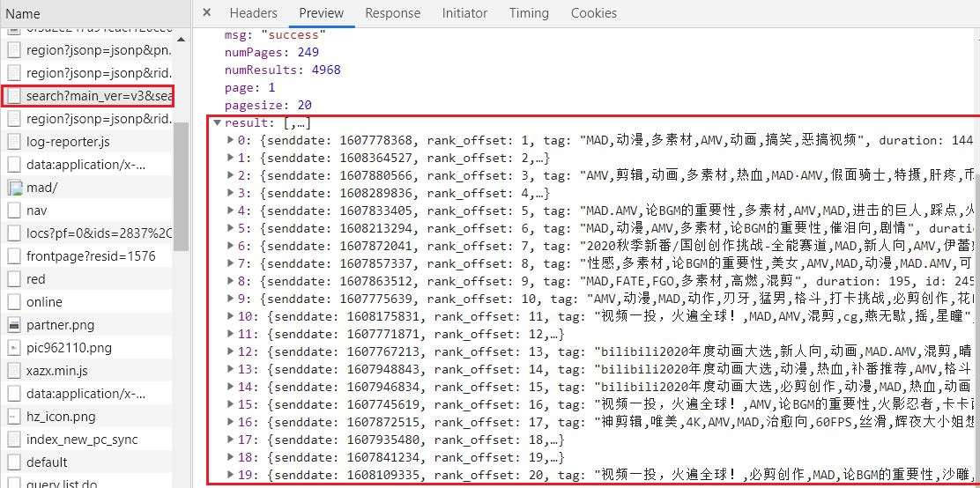
Task: Select the log-reporter.js request
Action: (x=86, y=142)
